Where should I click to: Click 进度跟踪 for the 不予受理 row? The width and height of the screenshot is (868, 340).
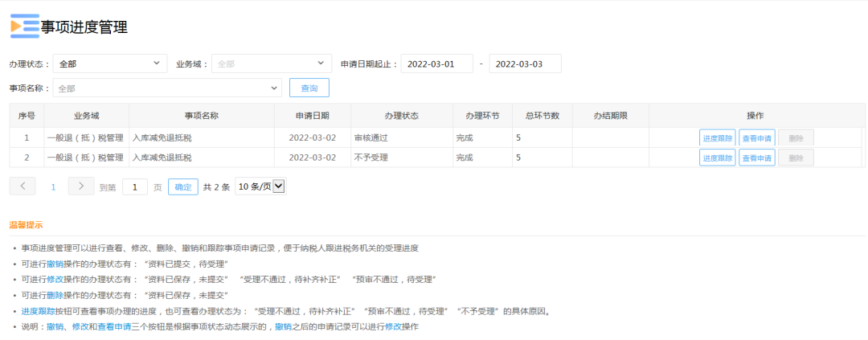[718, 158]
